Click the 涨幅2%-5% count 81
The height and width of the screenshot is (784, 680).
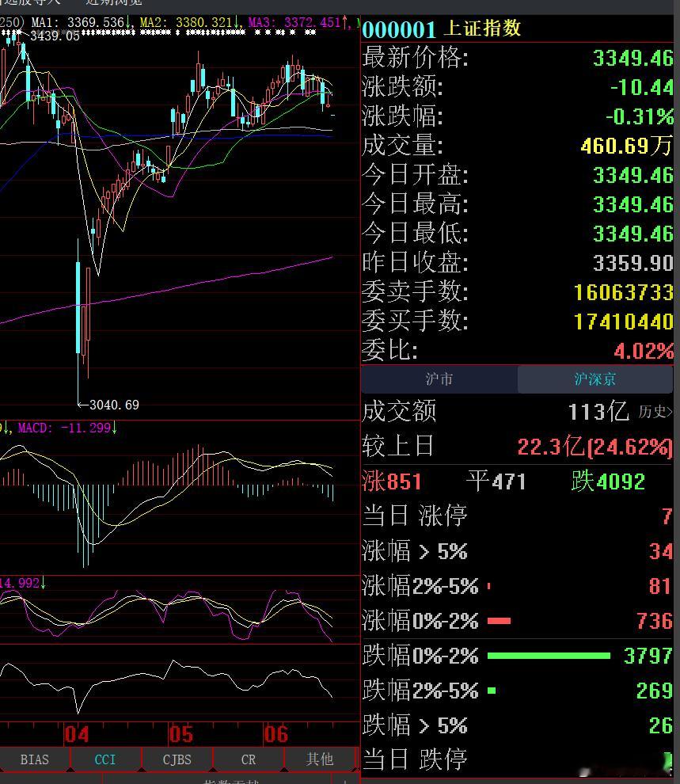[x=660, y=587]
